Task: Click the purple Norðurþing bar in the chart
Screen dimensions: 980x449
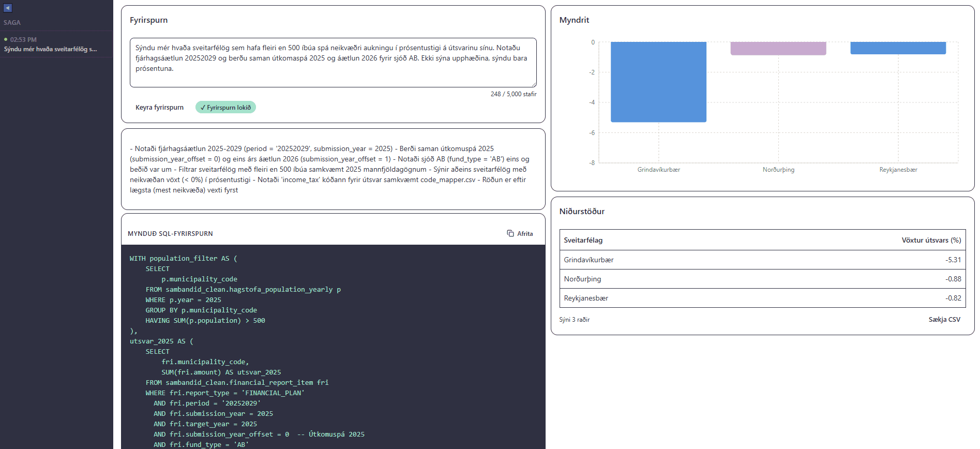Action: [x=778, y=49]
